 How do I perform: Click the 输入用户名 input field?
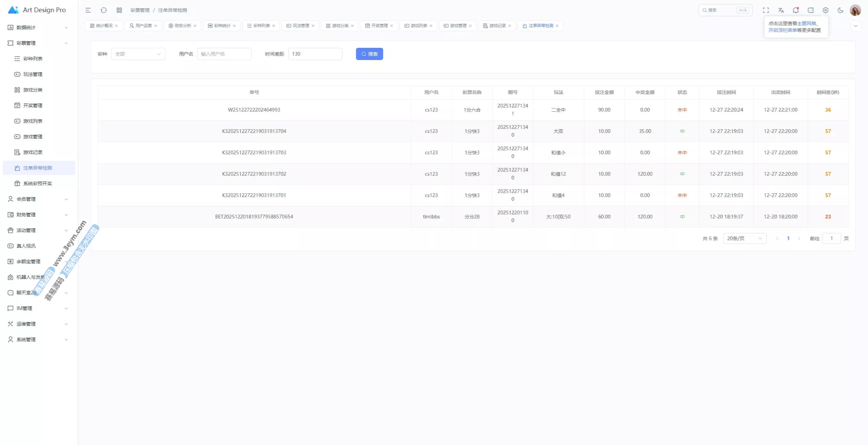click(224, 54)
